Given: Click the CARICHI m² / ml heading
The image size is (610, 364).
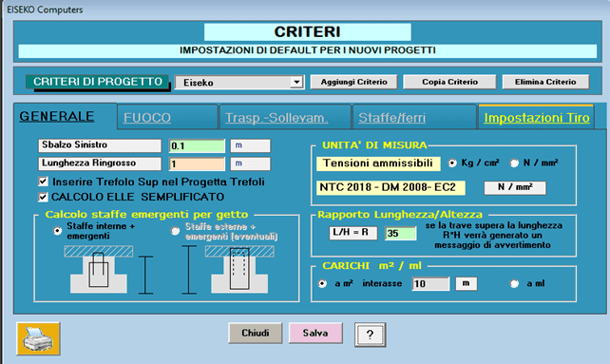Looking at the screenshot, I should 372,266.
